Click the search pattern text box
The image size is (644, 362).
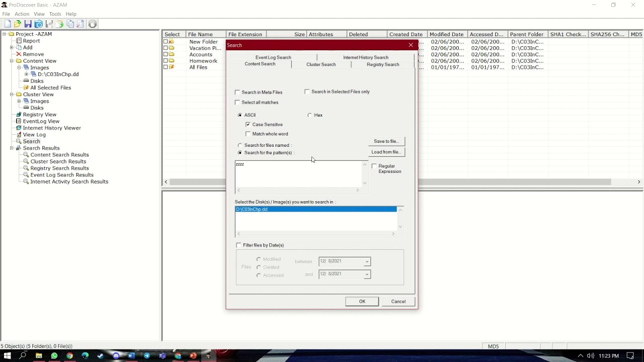[x=298, y=174]
